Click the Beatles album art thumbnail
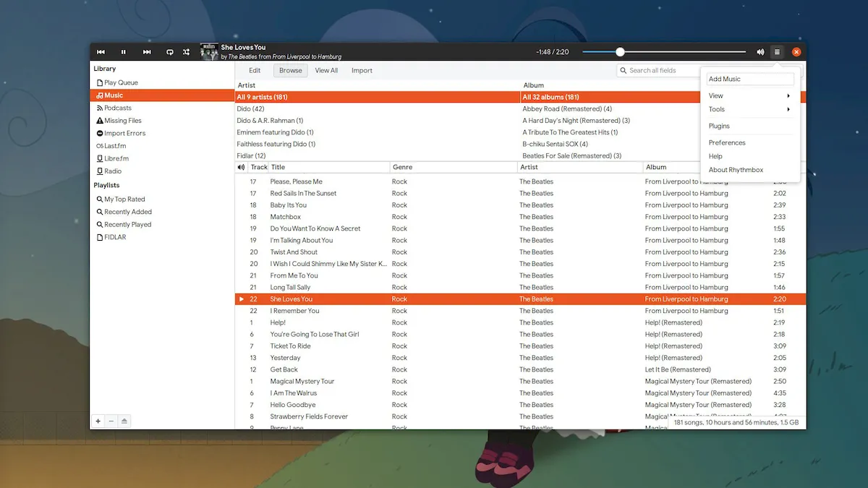The image size is (868, 488). pyautogui.click(x=209, y=52)
